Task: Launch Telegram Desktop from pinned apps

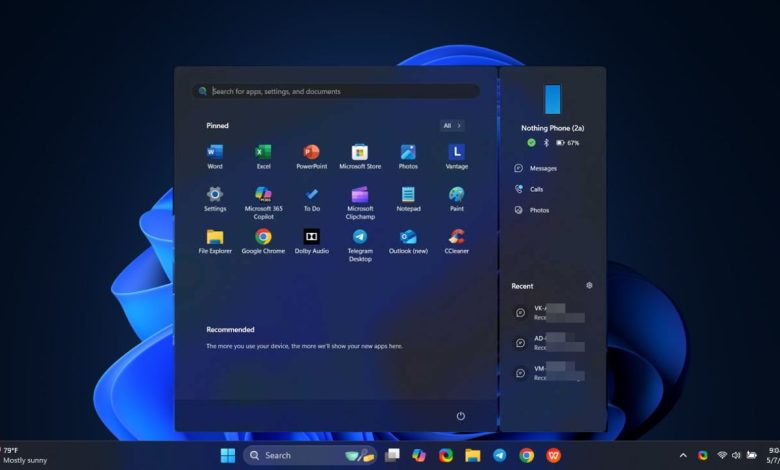Action: pyautogui.click(x=360, y=245)
